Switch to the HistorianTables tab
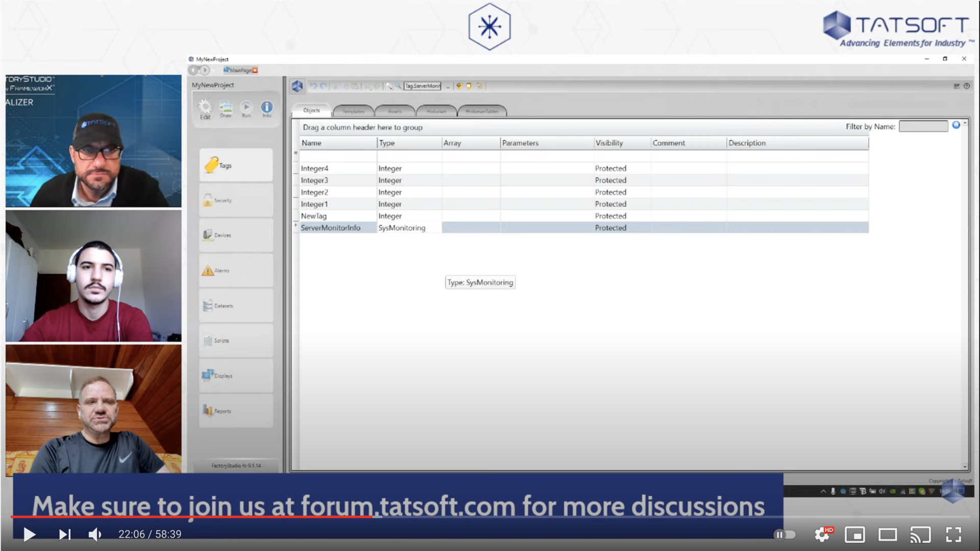 tap(482, 111)
